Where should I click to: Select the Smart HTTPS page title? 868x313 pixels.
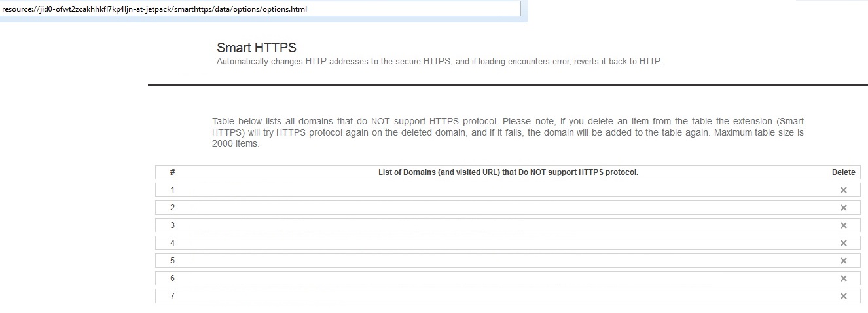coord(257,48)
